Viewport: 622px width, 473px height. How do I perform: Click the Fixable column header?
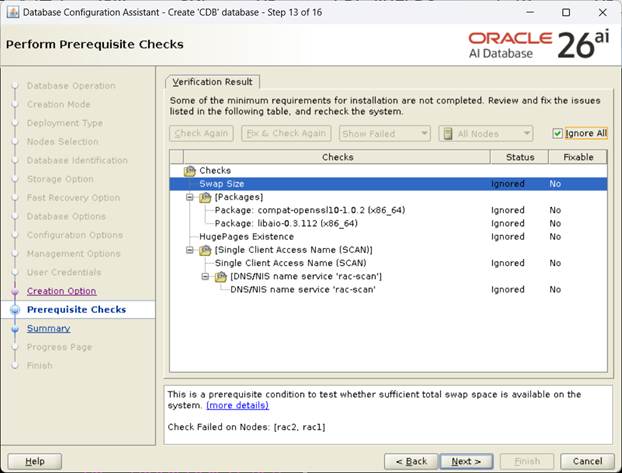tap(578, 157)
